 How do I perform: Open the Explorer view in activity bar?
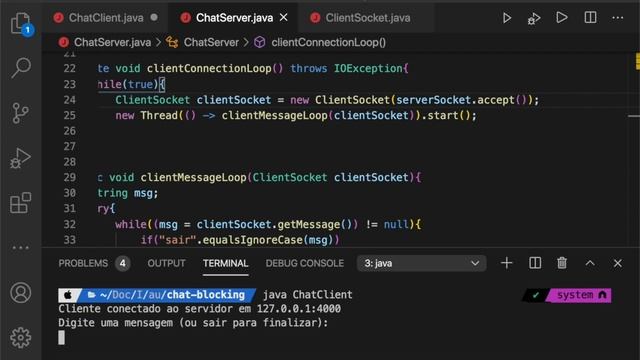(x=20, y=23)
